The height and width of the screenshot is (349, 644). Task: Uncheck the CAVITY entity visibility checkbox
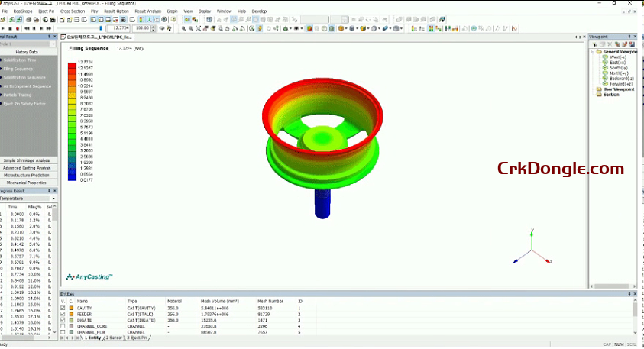pos(63,309)
